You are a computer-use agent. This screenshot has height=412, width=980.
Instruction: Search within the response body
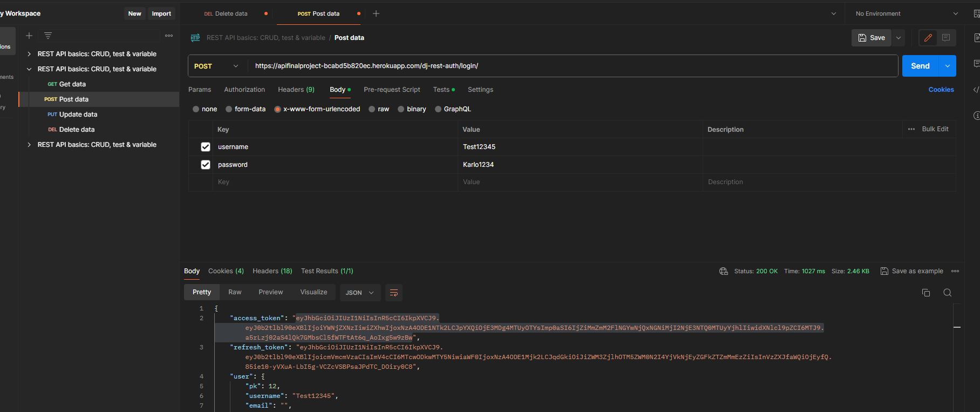click(947, 293)
